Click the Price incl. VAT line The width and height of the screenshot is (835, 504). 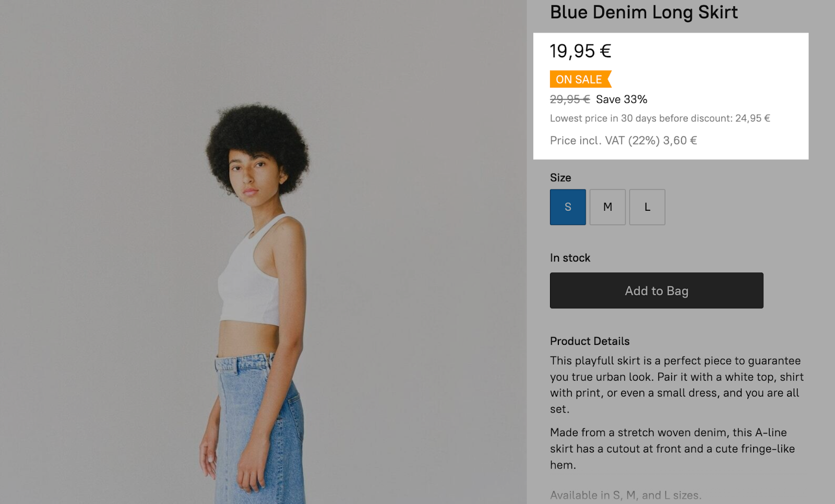(623, 140)
